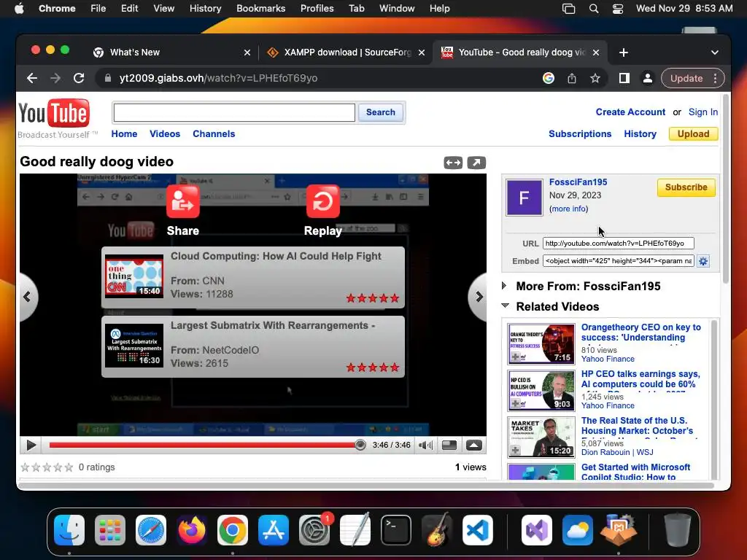Rate the video with the fifth star
The height and width of the screenshot is (560, 747).
tap(69, 467)
